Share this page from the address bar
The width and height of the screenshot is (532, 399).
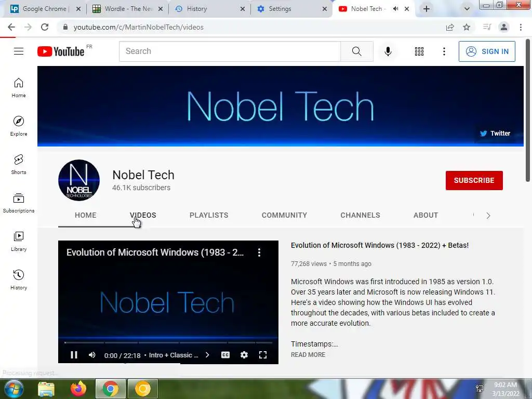tap(450, 27)
